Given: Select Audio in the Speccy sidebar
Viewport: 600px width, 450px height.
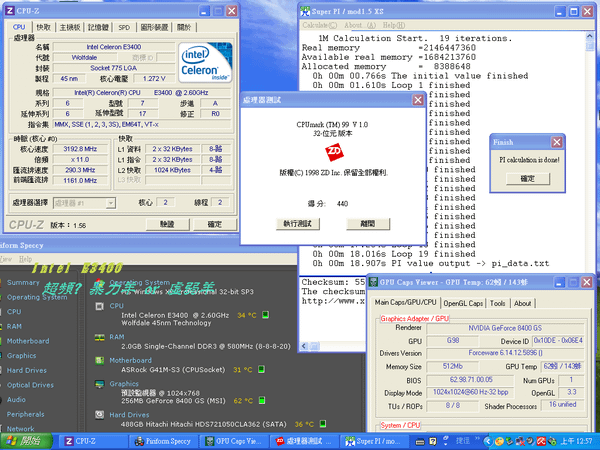Looking at the screenshot, I should 16,399.
